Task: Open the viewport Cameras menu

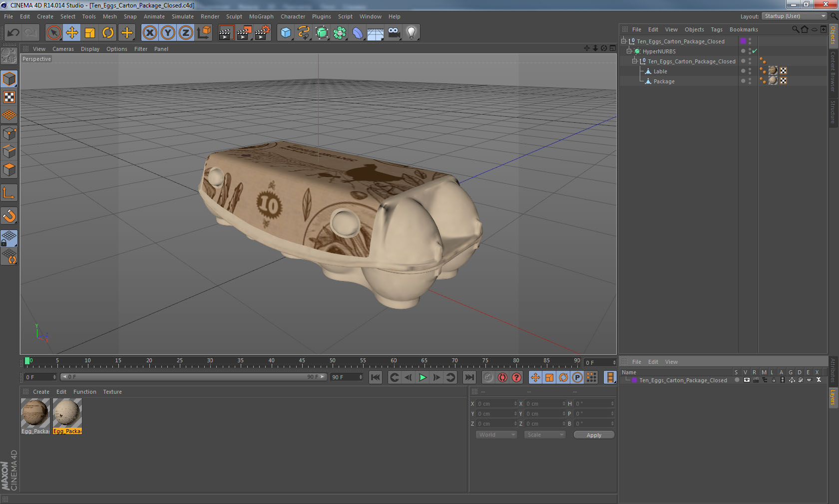Action: coord(63,49)
